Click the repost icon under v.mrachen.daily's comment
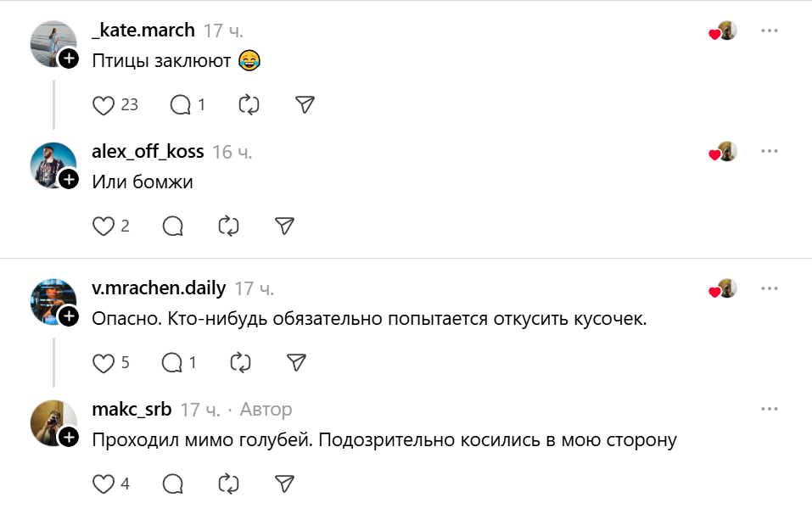This screenshot has height=514, width=812. pyautogui.click(x=242, y=362)
